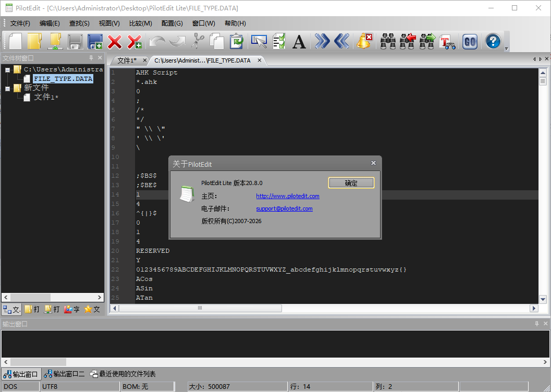This screenshot has height=392, width=551.
Task: Open the 窗口(W) menu
Action: click(203, 23)
